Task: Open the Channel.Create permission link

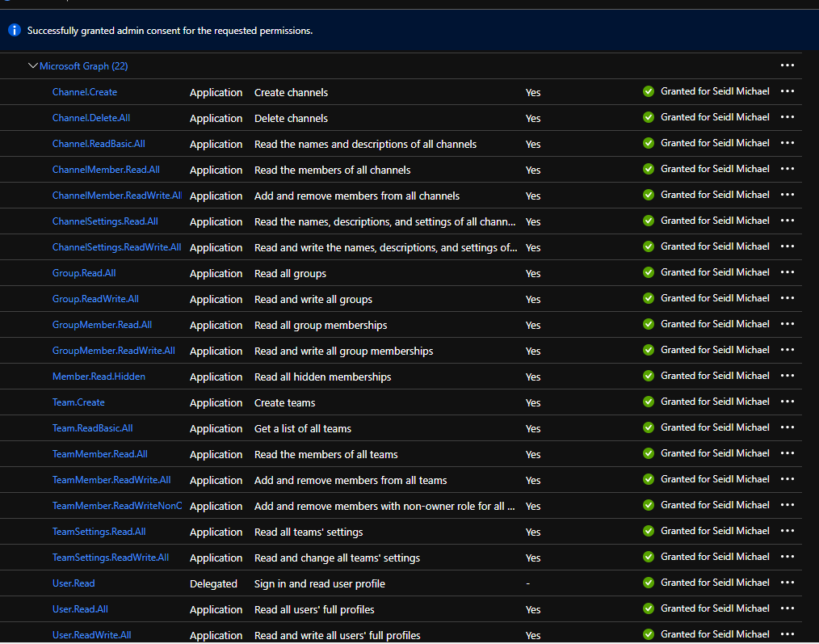Action: tap(85, 92)
